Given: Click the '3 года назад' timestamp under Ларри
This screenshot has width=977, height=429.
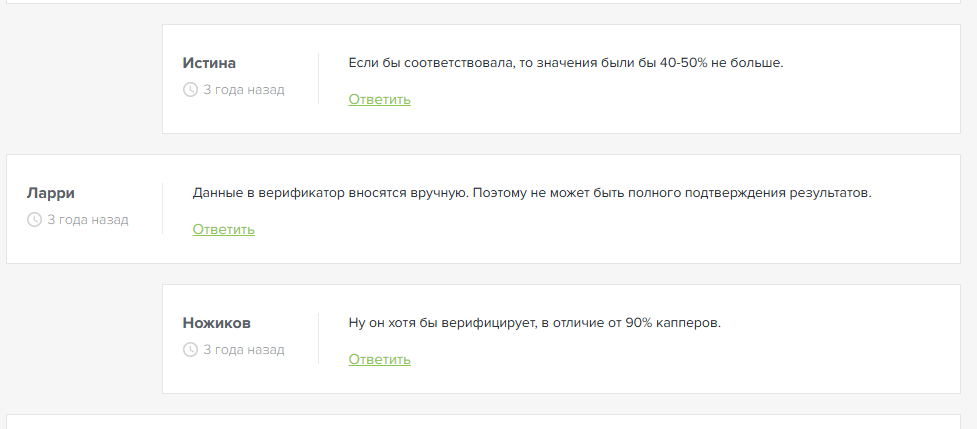Looking at the screenshot, I should point(88,220).
